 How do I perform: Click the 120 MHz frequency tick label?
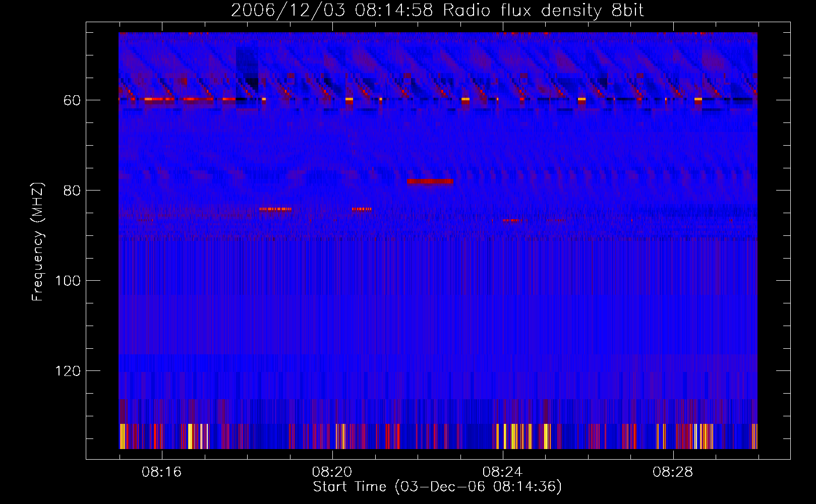[x=68, y=371]
